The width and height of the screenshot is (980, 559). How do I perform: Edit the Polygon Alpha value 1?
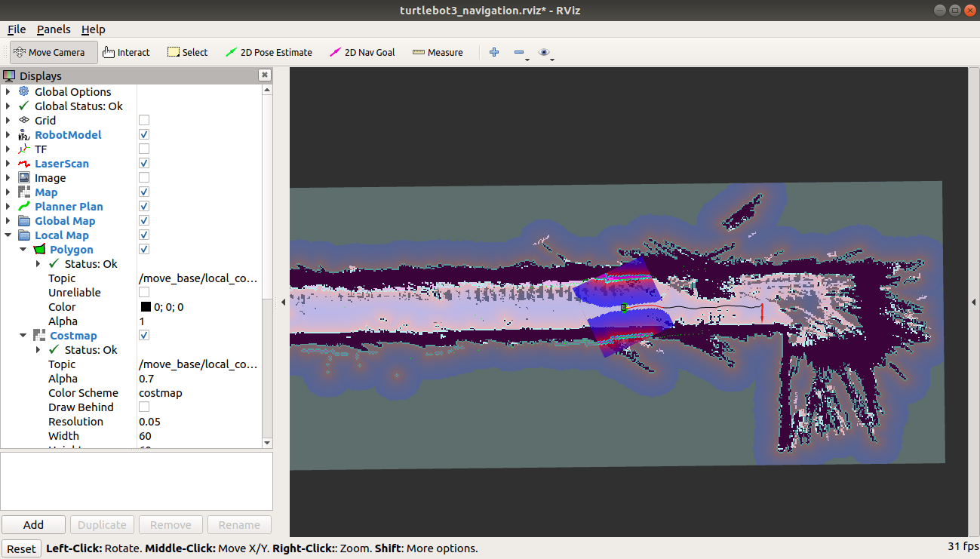tap(200, 321)
